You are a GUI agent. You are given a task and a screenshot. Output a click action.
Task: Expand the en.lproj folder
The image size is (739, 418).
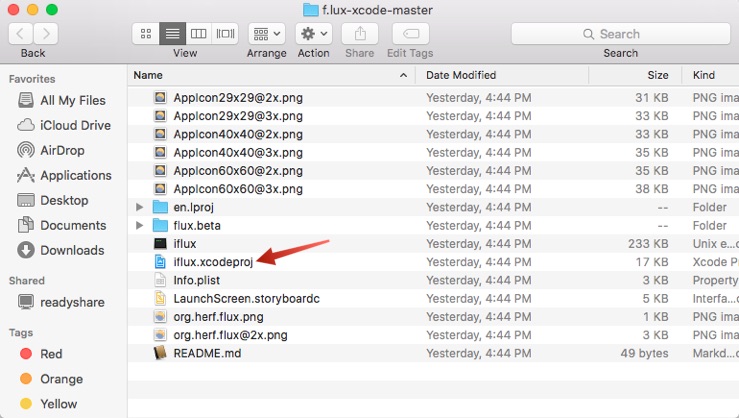[x=140, y=207]
